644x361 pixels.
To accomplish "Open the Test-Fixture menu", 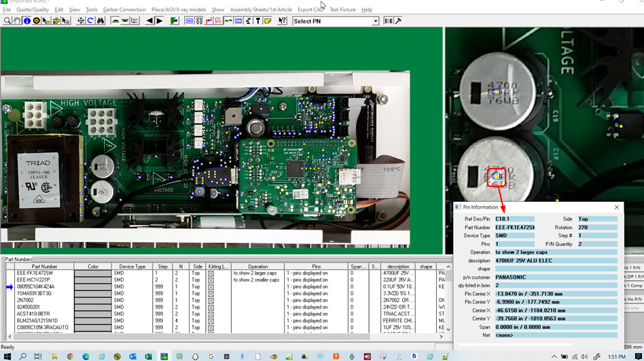I will 342,10.
